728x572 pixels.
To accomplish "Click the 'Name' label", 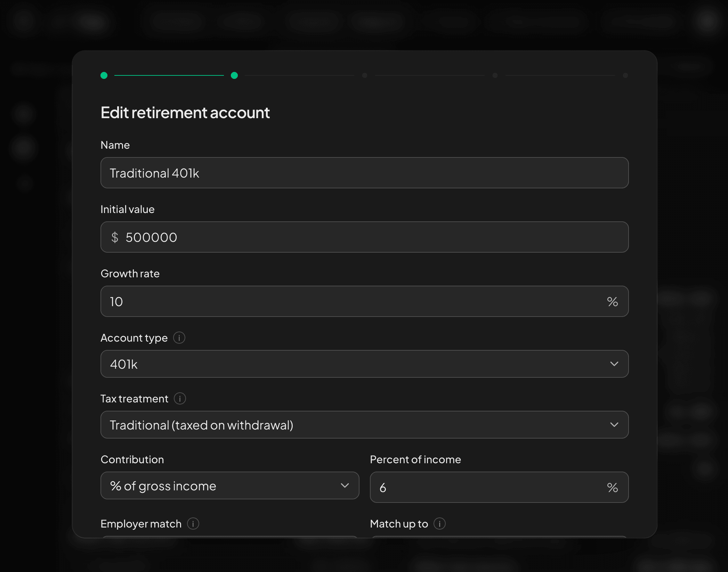I will (115, 145).
